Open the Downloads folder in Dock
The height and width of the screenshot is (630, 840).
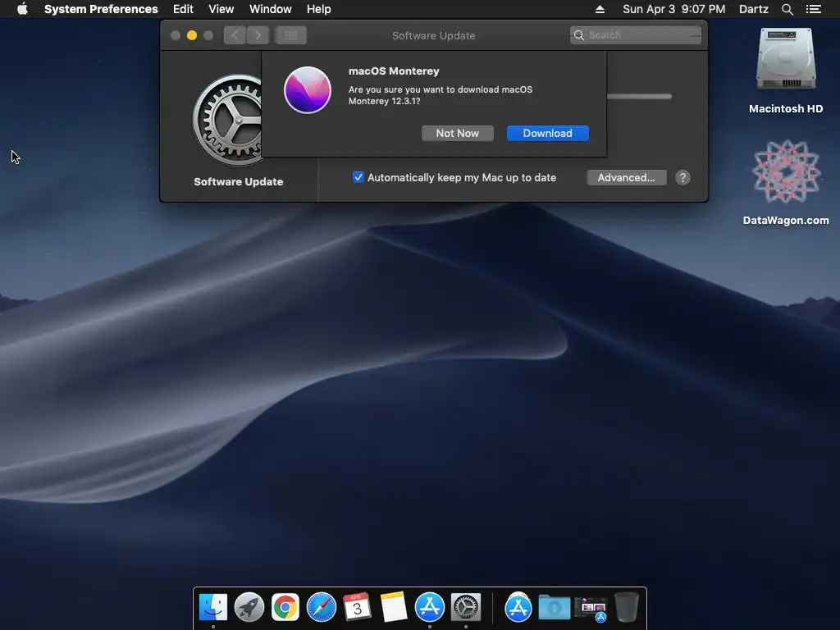pos(554,608)
